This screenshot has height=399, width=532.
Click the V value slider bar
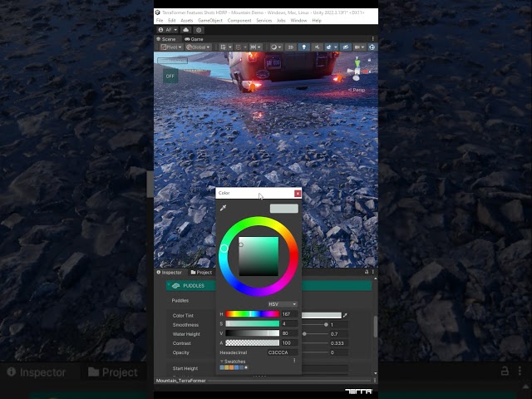click(253, 333)
